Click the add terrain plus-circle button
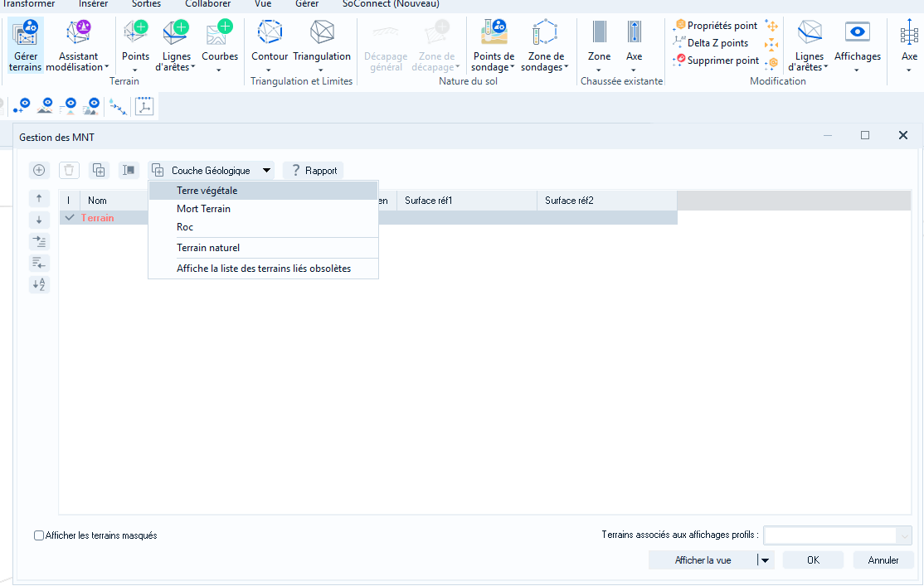Screen dimensions: 924x586 (x=39, y=170)
